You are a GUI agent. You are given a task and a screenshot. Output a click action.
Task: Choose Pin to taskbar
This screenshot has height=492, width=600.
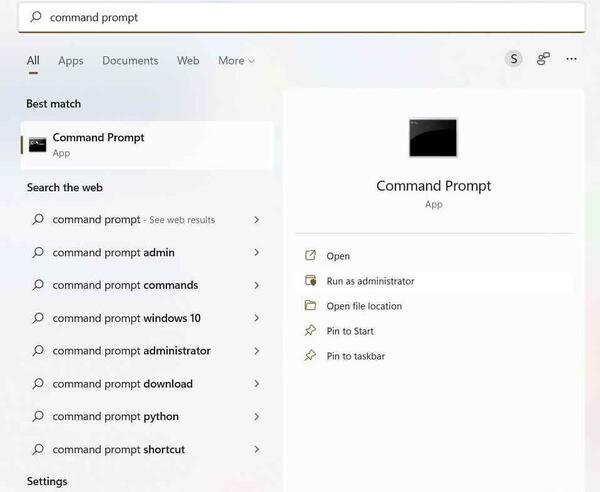point(434,356)
